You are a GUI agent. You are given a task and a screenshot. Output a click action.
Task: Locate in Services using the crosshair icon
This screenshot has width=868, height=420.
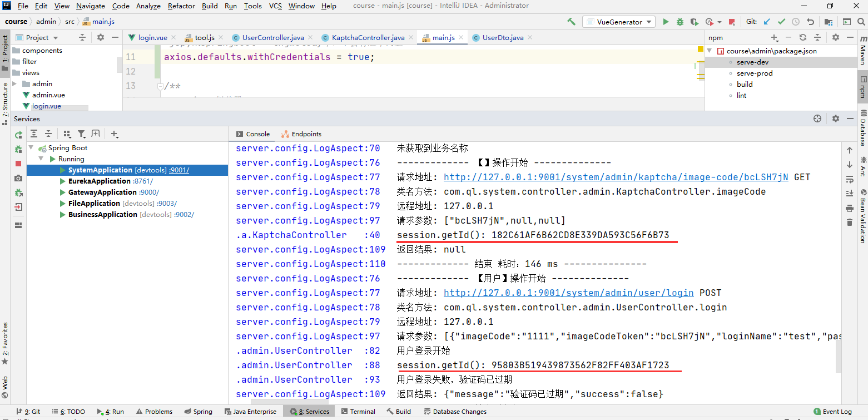(817, 118)
